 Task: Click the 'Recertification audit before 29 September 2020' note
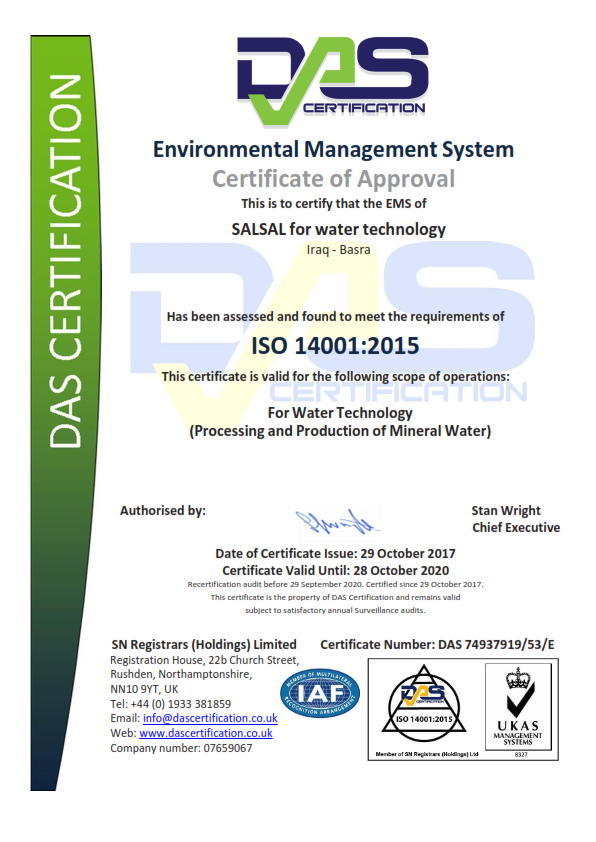(x=335, y=584)
